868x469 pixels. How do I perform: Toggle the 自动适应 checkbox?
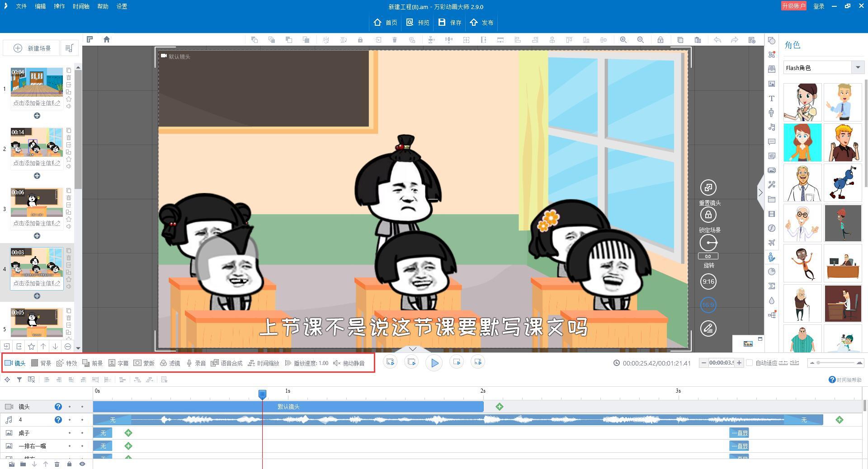pyautogui.click(x=749, y=363)
